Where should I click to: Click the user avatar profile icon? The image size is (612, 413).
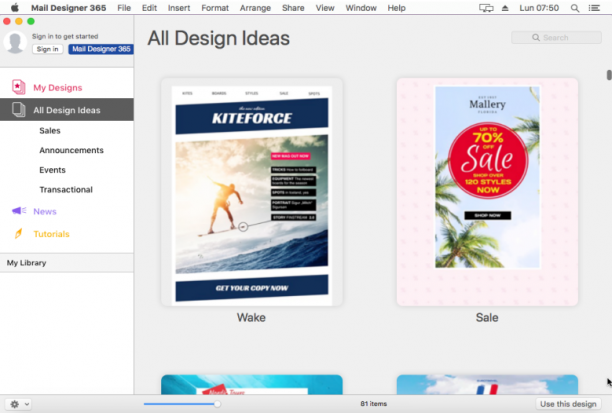pos(15,42)
